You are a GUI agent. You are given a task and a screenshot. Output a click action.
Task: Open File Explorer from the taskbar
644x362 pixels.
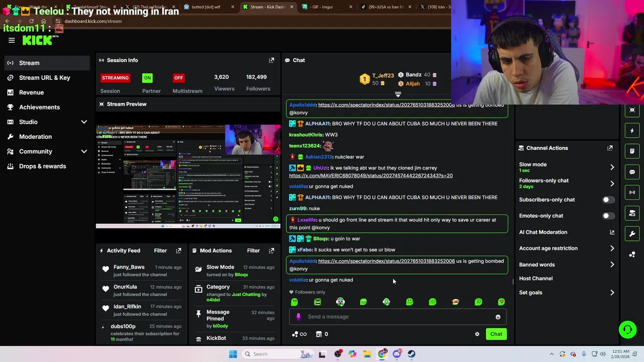tap(367, 354)
